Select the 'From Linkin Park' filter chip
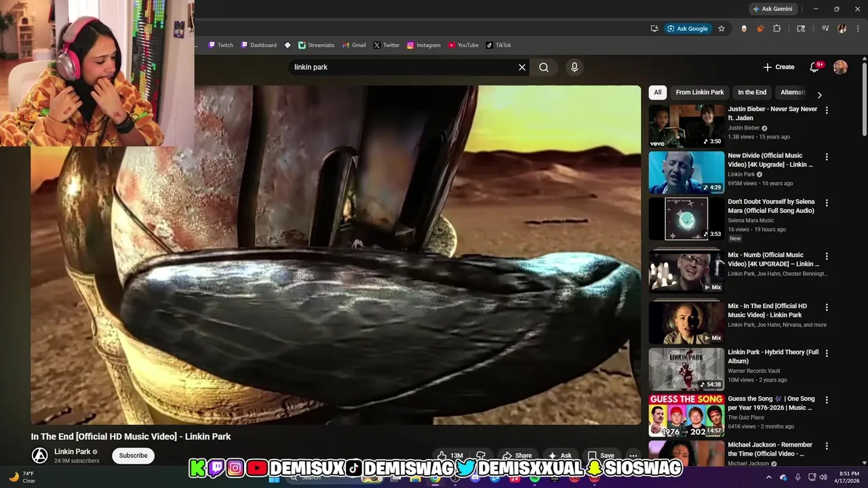Viewport: 868px width, 488px height. (699, 92)
